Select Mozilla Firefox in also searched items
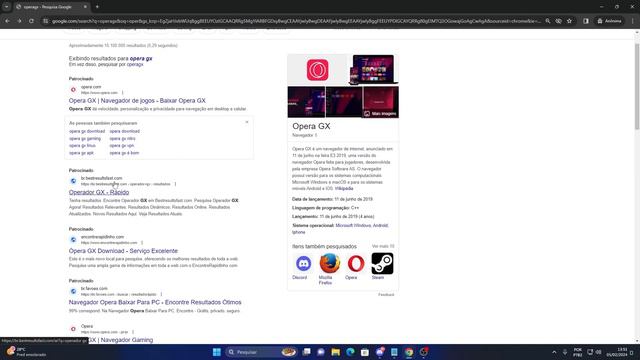 [x=329, y=269]
